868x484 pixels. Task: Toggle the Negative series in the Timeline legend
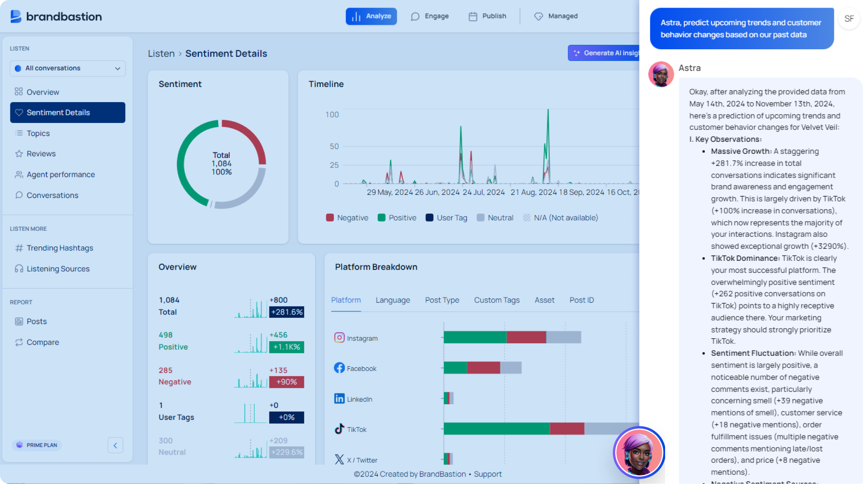[347, 218]
